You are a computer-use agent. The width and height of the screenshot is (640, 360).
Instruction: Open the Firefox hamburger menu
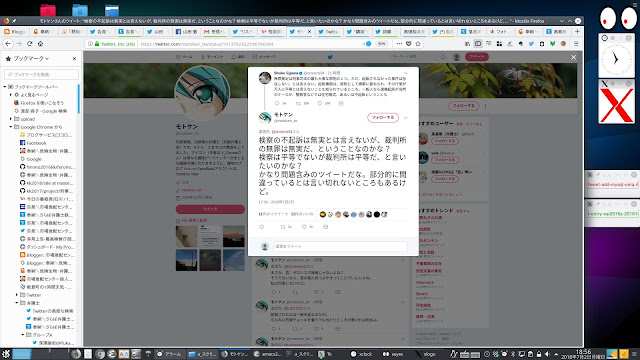click(576, 44)
